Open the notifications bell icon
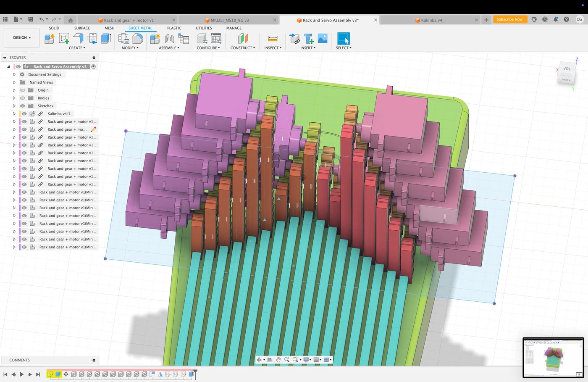Screen dimensions: 588x382 [556, 19]
